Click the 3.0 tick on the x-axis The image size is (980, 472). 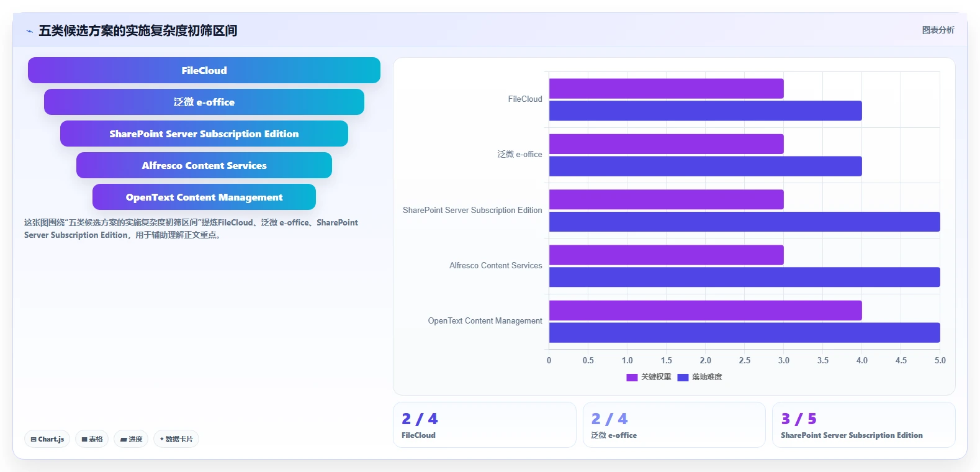[x=784, y=360]
